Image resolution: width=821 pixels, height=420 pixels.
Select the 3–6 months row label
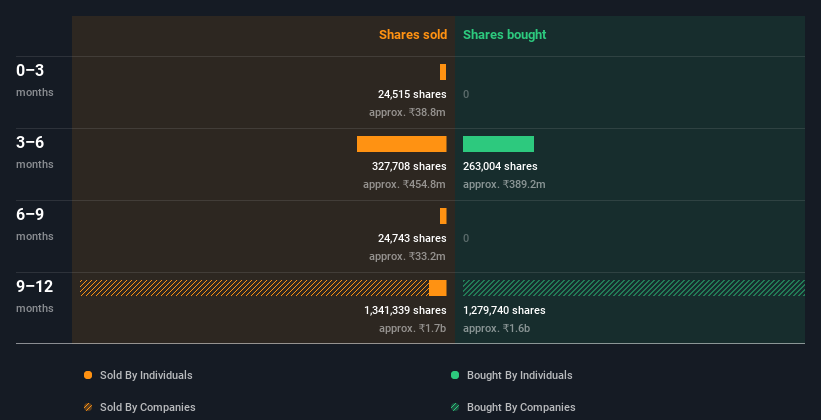click(35, 152)
